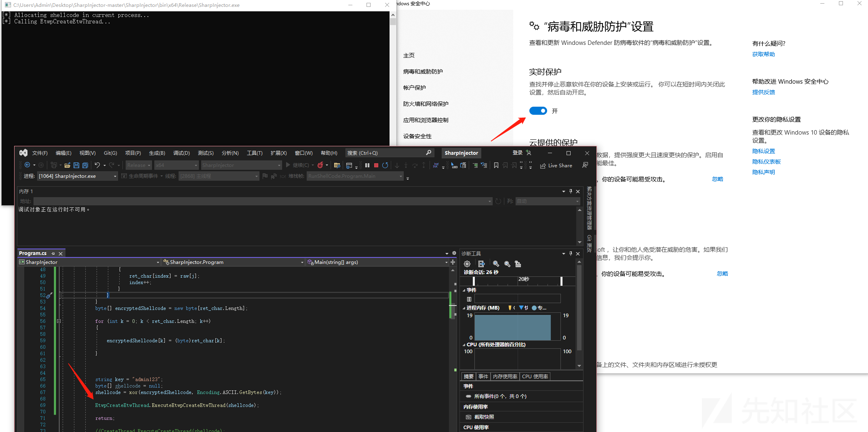Click 登录 sign-in in Visual Studio title bar

pyautogui.click(x=518, y=153)
